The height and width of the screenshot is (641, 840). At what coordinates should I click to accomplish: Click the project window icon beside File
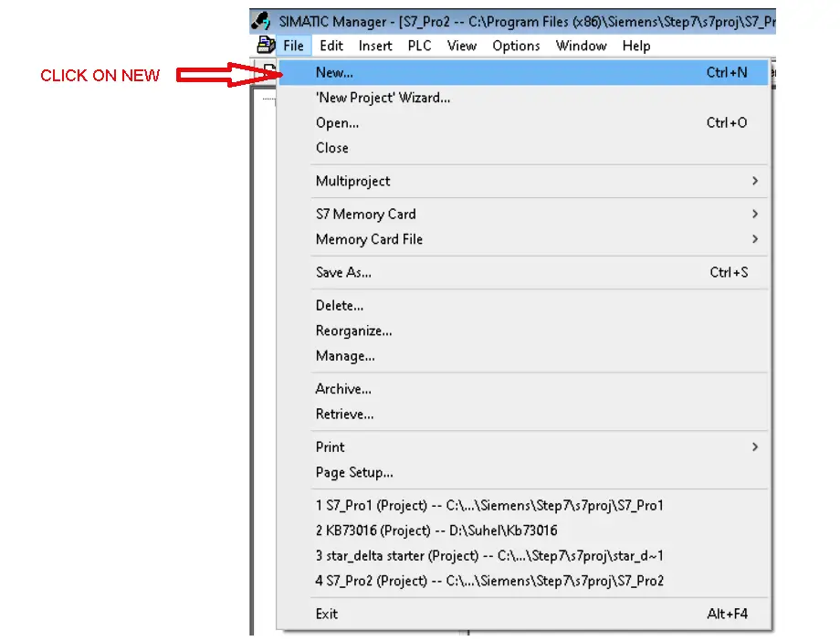(266, 45)
